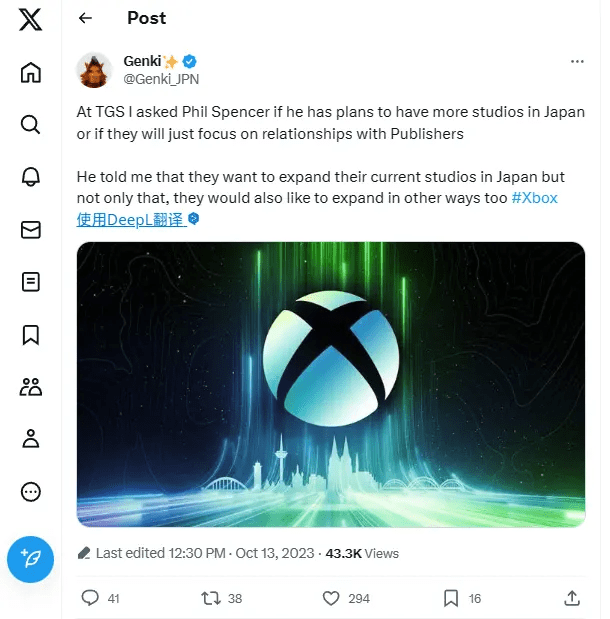Open the share post menu
Viewport: 610px width, 619px height.
(572, 598)
